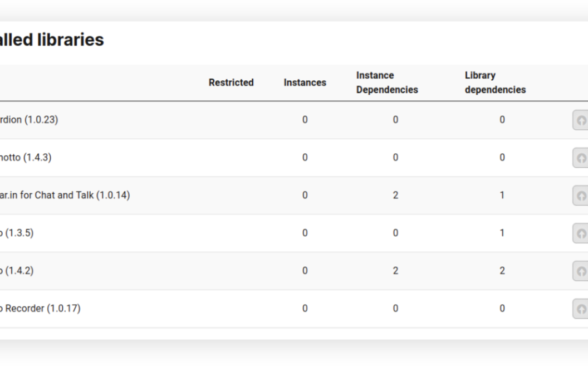The height and width of the screenshot is (366, 588).
Task: Click upgrade icon for Recorder (1.0.17) row
Action: tap(581, 309)
